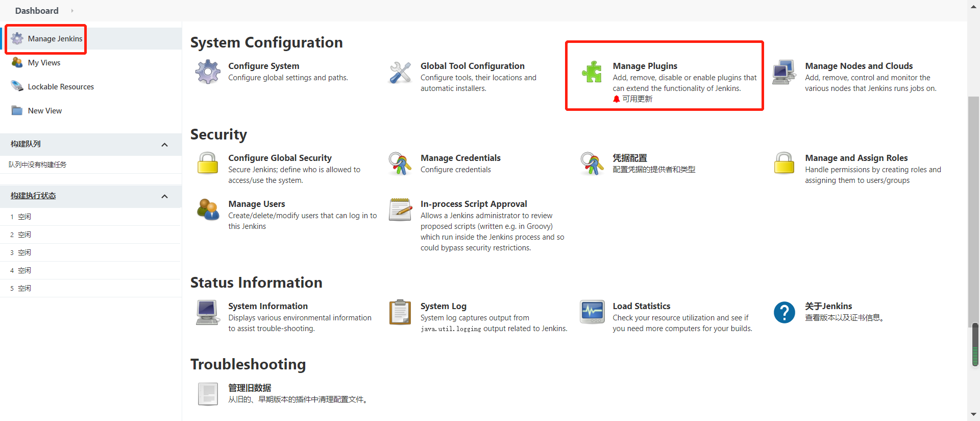Open My Views in the sidebar

click(44, 63)
